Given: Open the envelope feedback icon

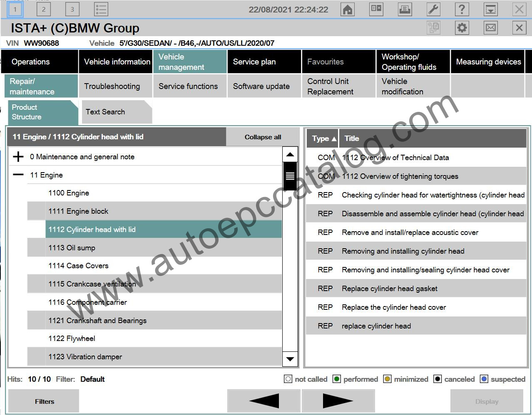Looking at the screenshot, I should tap(491, 28).
